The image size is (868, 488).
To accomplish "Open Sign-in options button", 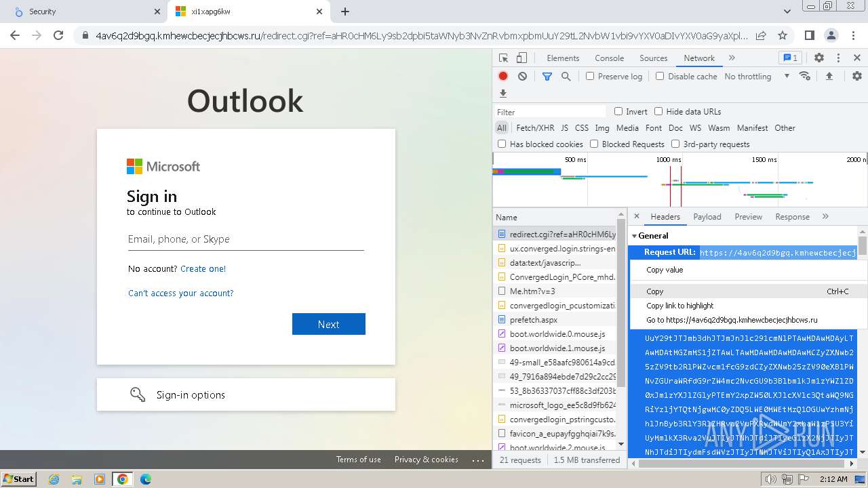I will 246,394.
